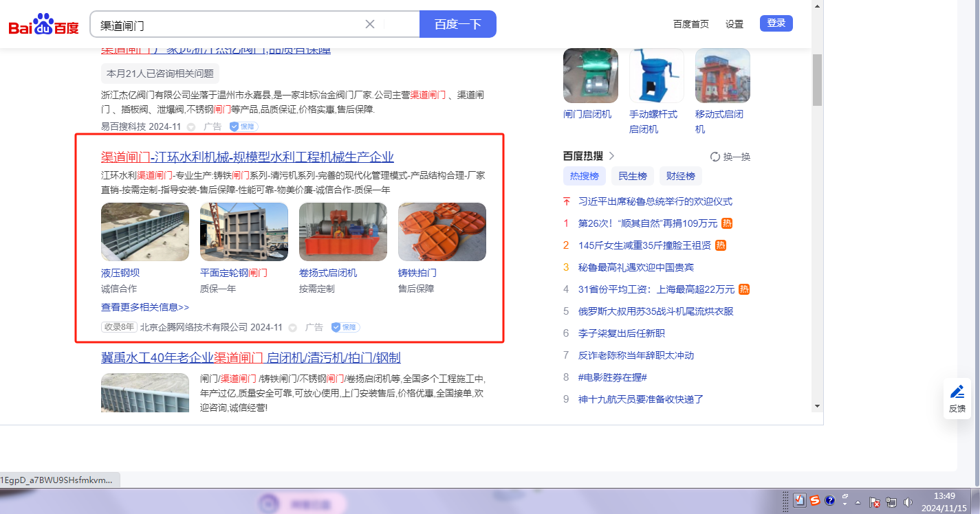Open the volume speaker tray icon
This screenshot has height=514, width=980.
pos(908,502)
